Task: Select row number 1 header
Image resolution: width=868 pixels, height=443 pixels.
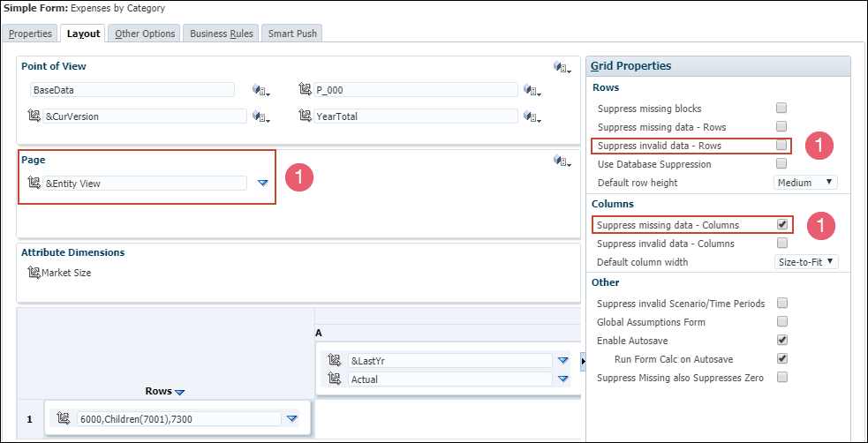Action: 30,419
